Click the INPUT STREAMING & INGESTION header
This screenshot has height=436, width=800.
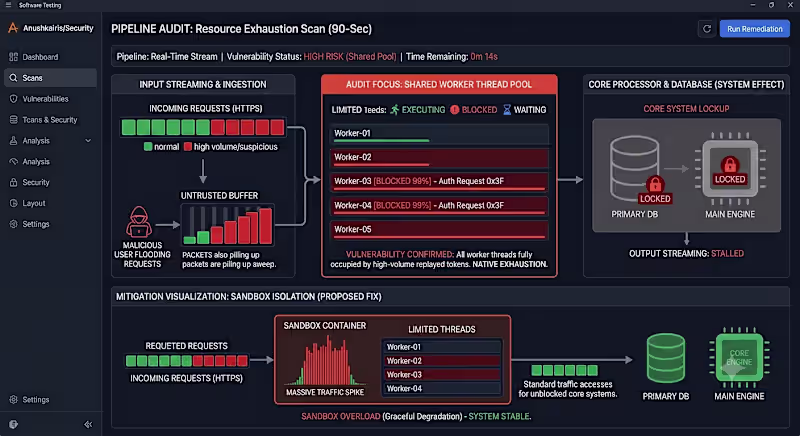203,85
